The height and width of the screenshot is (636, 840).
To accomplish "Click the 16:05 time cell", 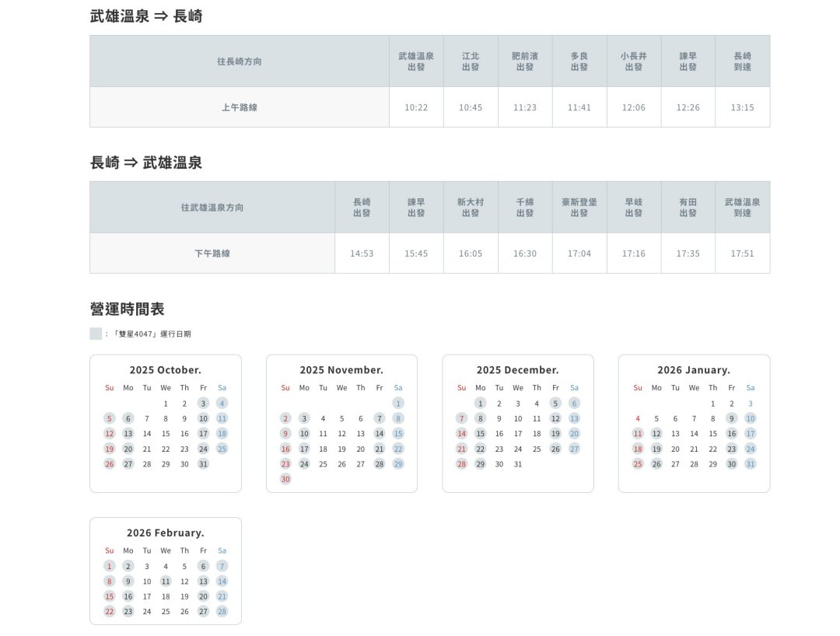I will (x=471, y=253).
